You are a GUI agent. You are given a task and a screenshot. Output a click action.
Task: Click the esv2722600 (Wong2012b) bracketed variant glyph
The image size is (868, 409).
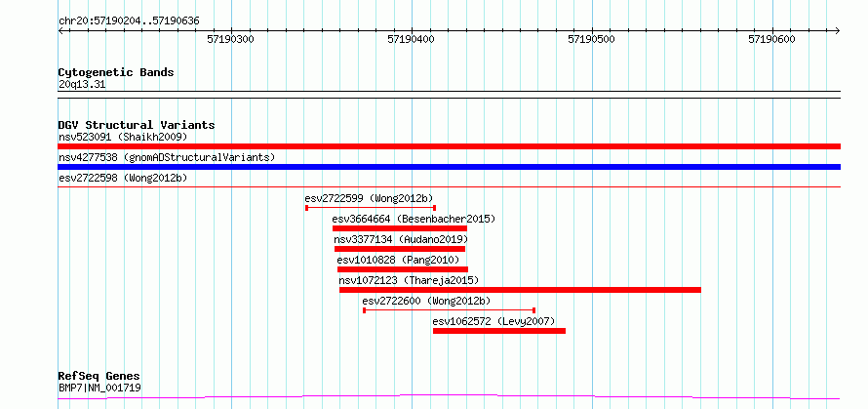coord(449,310)
